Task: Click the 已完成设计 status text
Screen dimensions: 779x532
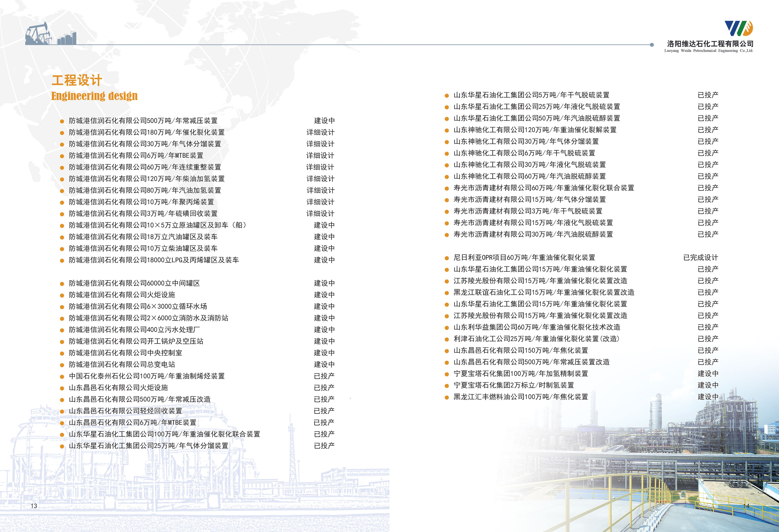Action: point(701,258)
